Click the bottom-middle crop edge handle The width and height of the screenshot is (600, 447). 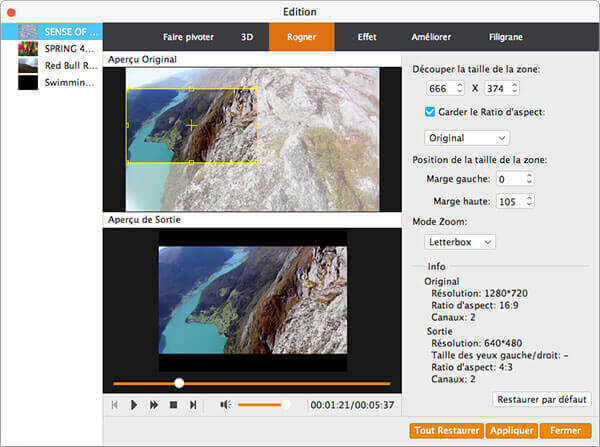point(192,163)
